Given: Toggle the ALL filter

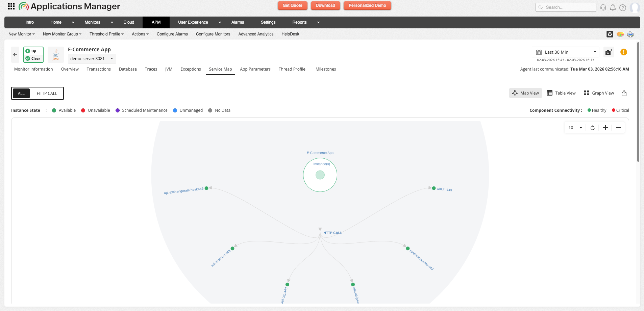Looking at the screenshot, I should click(x=21, y=94).
